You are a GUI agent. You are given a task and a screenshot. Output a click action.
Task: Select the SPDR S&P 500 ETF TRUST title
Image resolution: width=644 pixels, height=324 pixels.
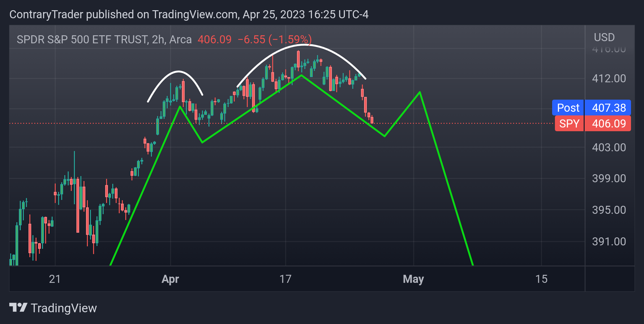tap(104, 40)
